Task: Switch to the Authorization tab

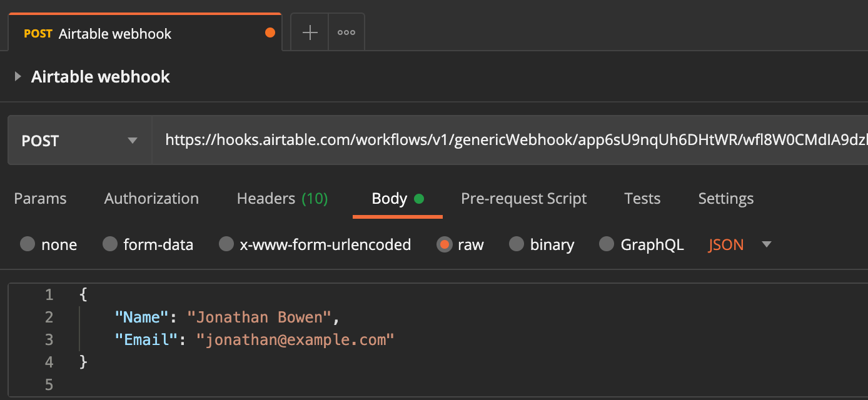Action: pos(151,199)
